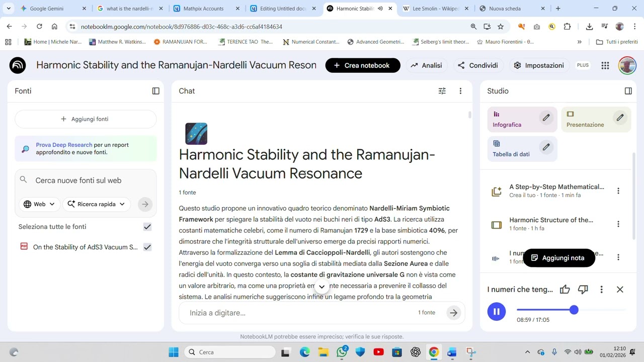Viewport: 644px width, 362px height.
Task: Collapse the Studio panel
Action: pyautogui.click(x=628, y=91)
